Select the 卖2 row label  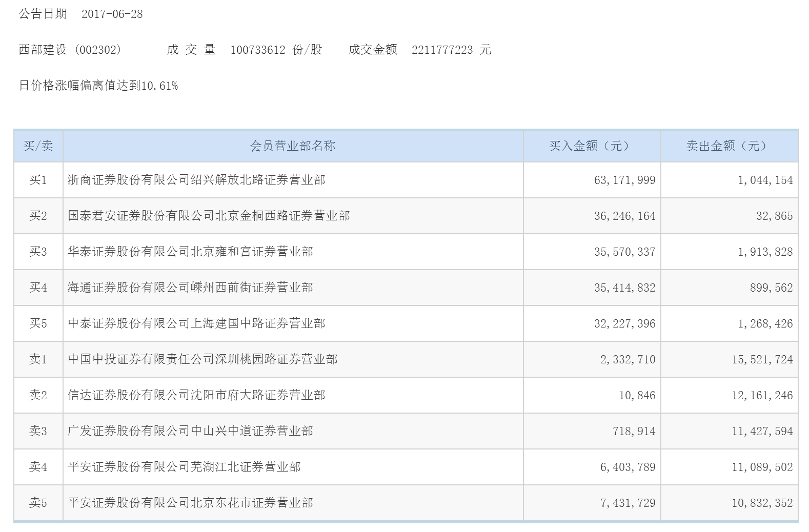click(38, 395)
